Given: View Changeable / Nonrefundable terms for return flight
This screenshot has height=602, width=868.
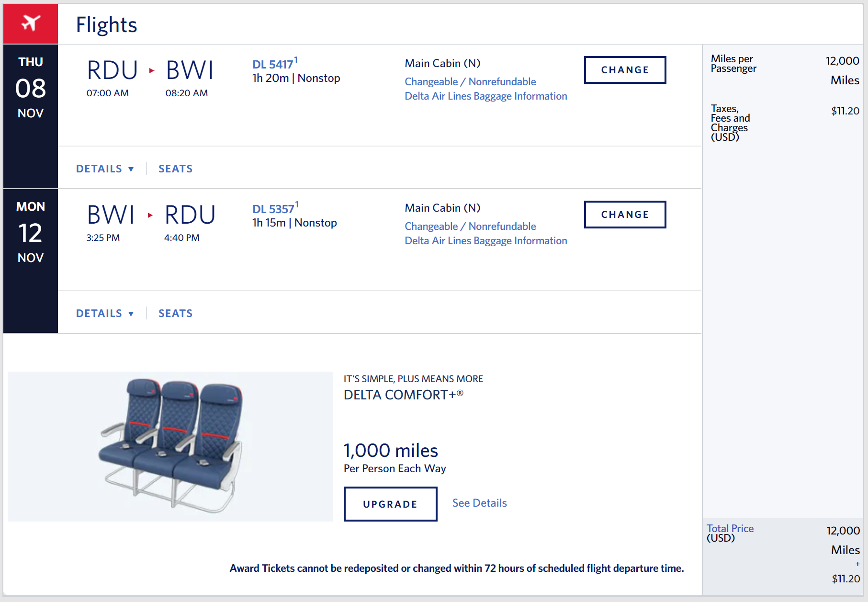Looking at the screenshot, I should (470, 227).
